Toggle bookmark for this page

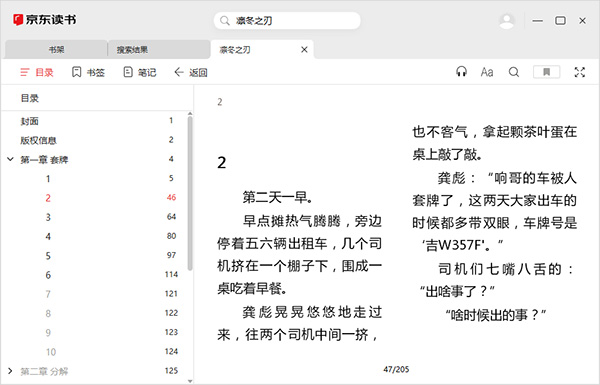click(546, 72)
